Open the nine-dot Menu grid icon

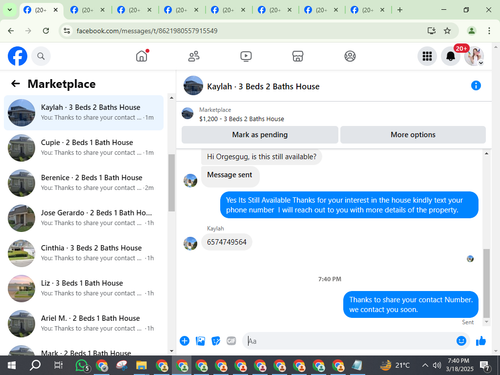point(427,56)
